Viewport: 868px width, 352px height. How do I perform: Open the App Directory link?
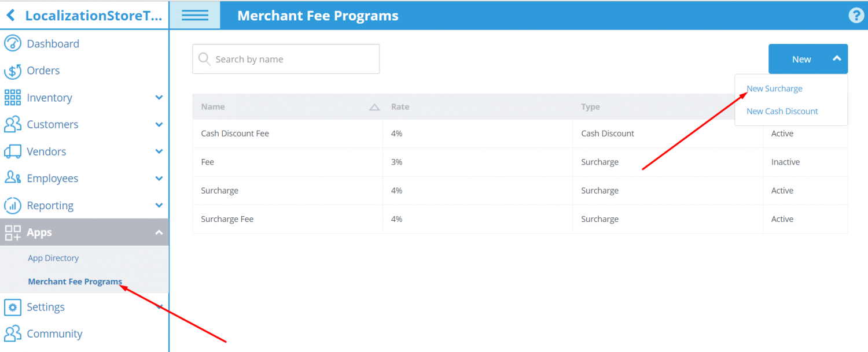[x=53, y=258]
